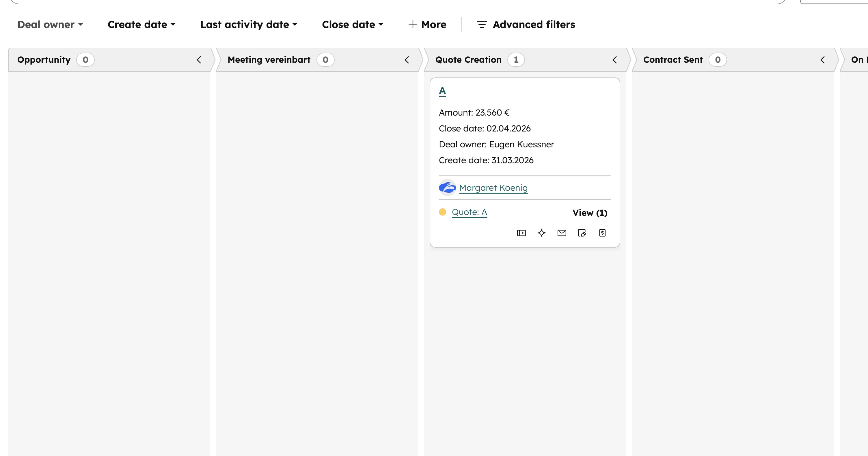868x456 pixels.
Task: Open the Close date filter dropdown
Action: pos(353,24)
